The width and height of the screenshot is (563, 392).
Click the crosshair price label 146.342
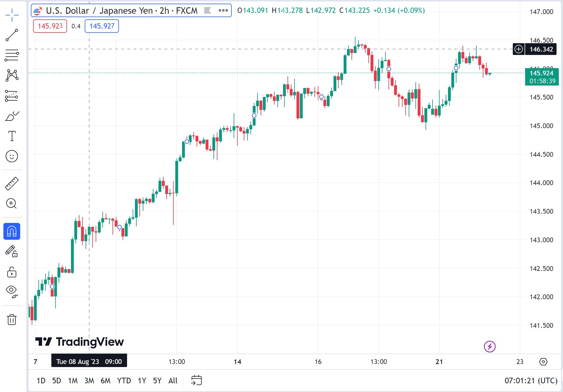coord(541,49)
